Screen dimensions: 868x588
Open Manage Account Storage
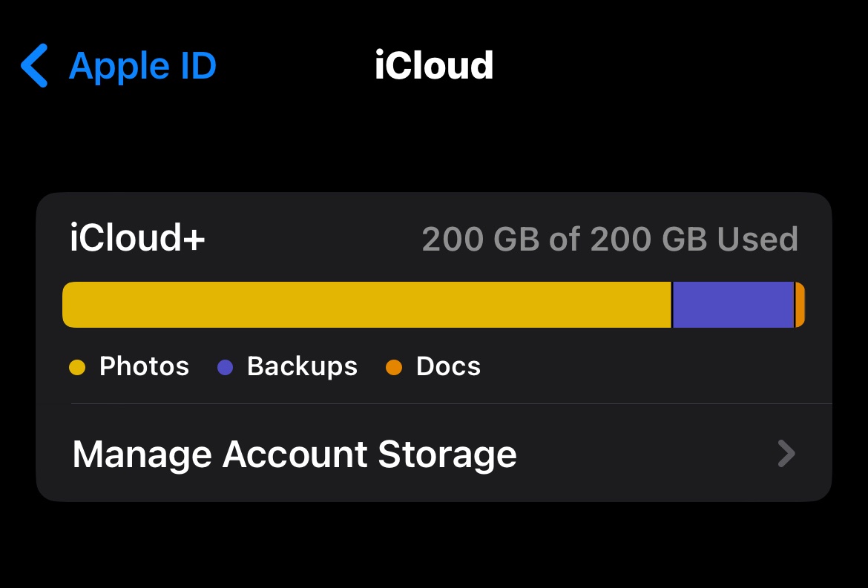[434, 454]
